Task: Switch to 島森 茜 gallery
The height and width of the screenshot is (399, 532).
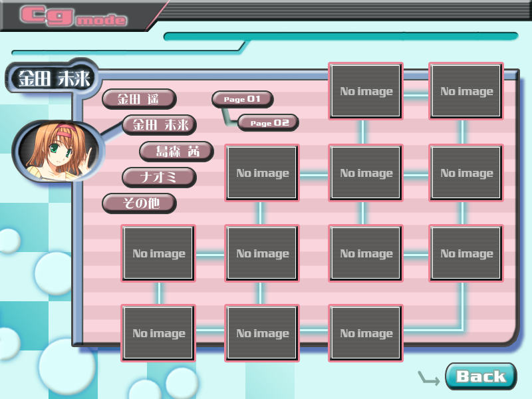Action: [176, 151]
